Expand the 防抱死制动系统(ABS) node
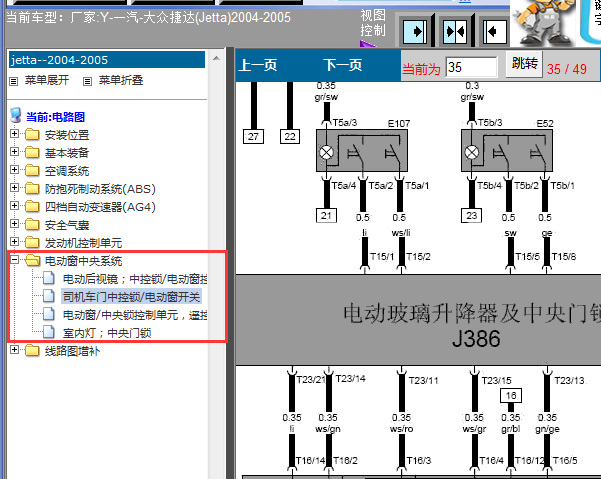Screen dimensions: 601x479 15,188
